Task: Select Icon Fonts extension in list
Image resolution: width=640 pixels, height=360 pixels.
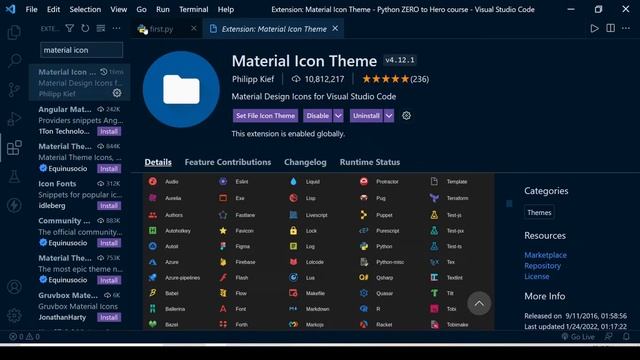Action: [x=80, y=194]
